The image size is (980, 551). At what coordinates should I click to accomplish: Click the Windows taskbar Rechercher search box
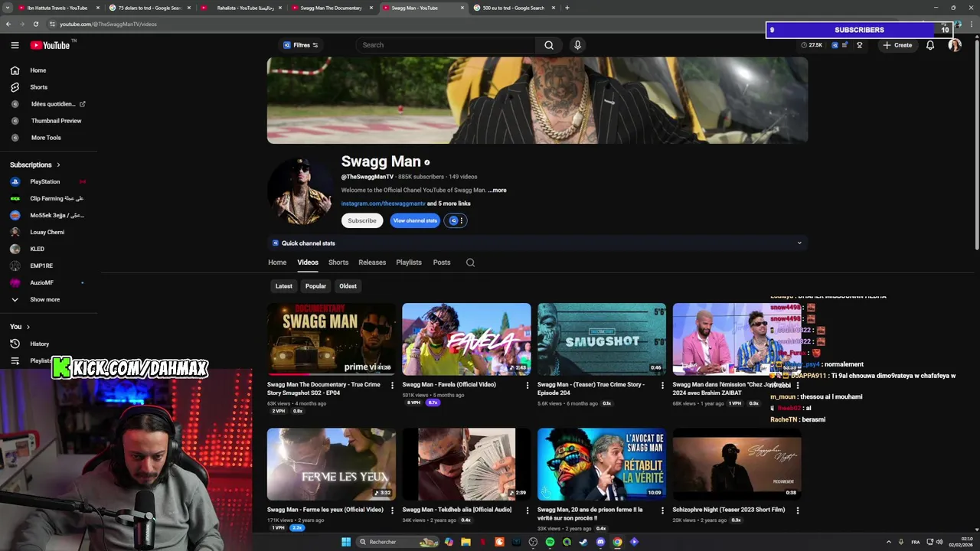click(397, 542)
